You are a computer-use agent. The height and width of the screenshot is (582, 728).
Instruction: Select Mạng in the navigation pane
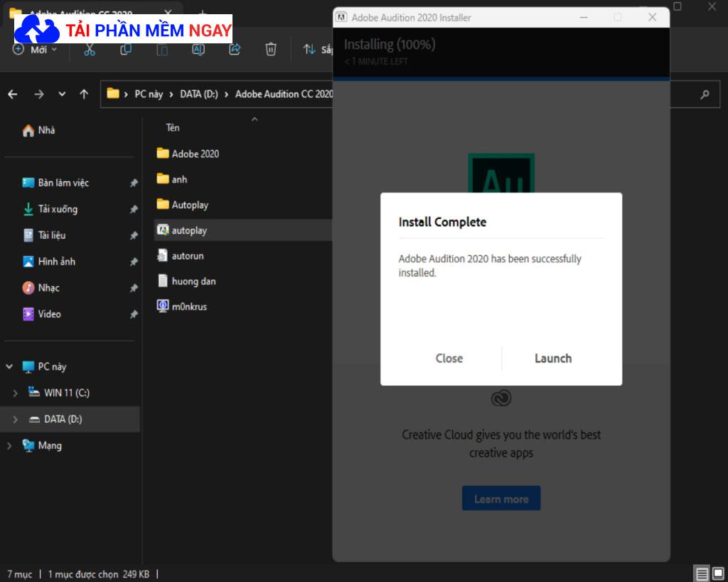tap(50, 446)
